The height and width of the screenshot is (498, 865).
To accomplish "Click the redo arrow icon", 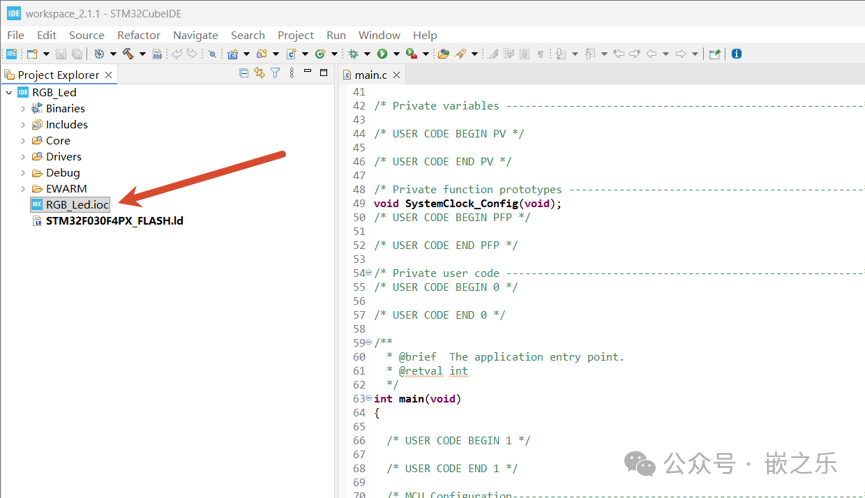I will pyautogui.click(x=192, y=53).
